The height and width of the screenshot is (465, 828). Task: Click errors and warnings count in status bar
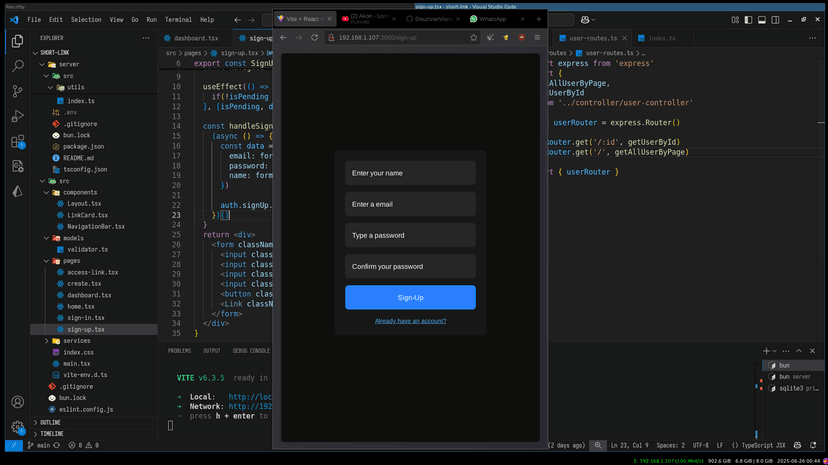click(x=83, y=445)
